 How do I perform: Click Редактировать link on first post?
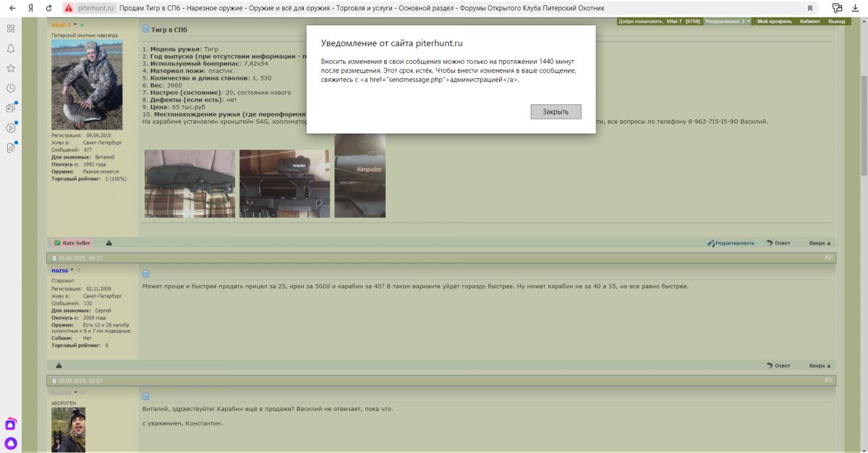pos(731,243)
